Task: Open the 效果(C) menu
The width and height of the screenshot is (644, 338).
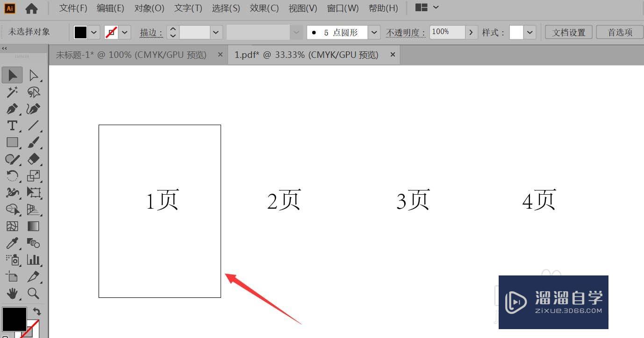Action: [x=264, y=8]
